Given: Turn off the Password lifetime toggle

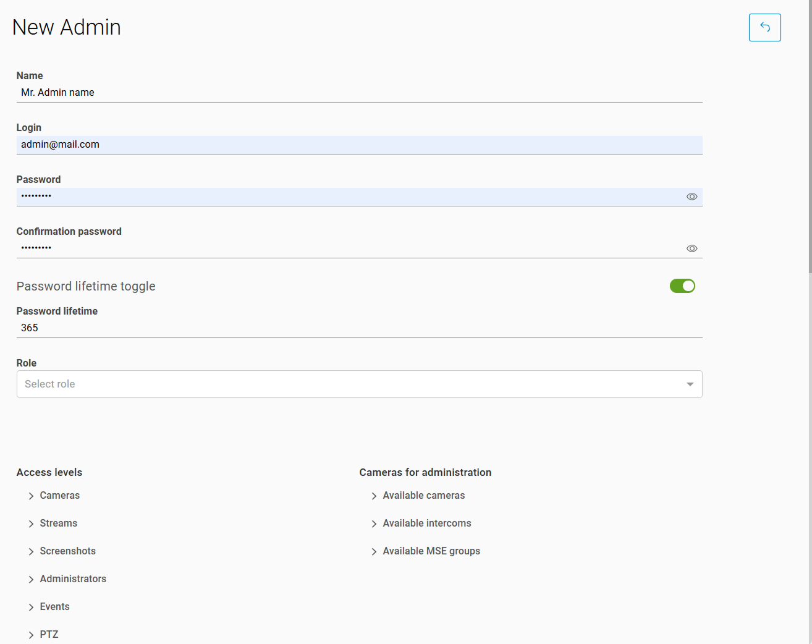Looking at the screenshot, I should tap(682, 286).
